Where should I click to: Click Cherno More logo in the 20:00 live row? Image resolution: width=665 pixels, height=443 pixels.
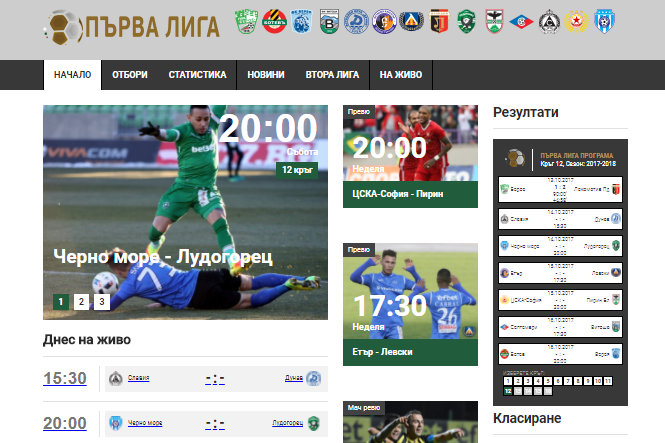coord(115,423)
